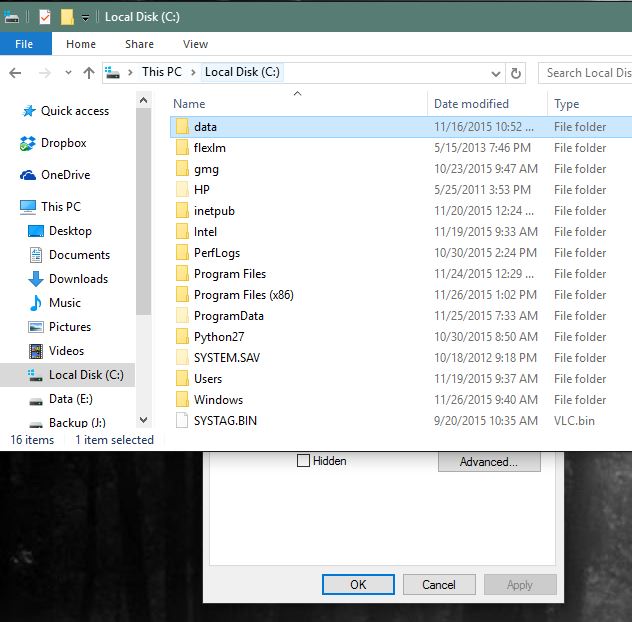Go back using the Back arrow
Viewport: 632px width, 622px height.
(15, 73)
